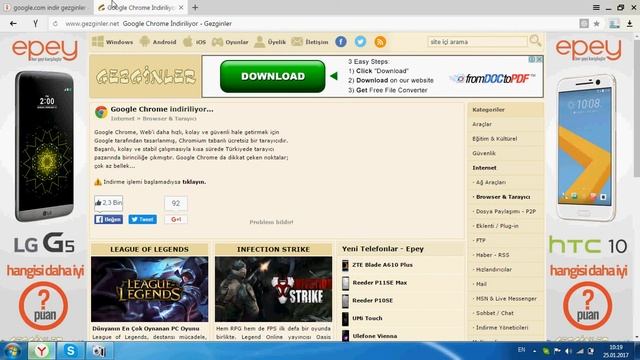Image resolution: width=640 pixels, height=360 pixels.
Task: Open EN language indicator in tray
Action: tap(521, 350)
